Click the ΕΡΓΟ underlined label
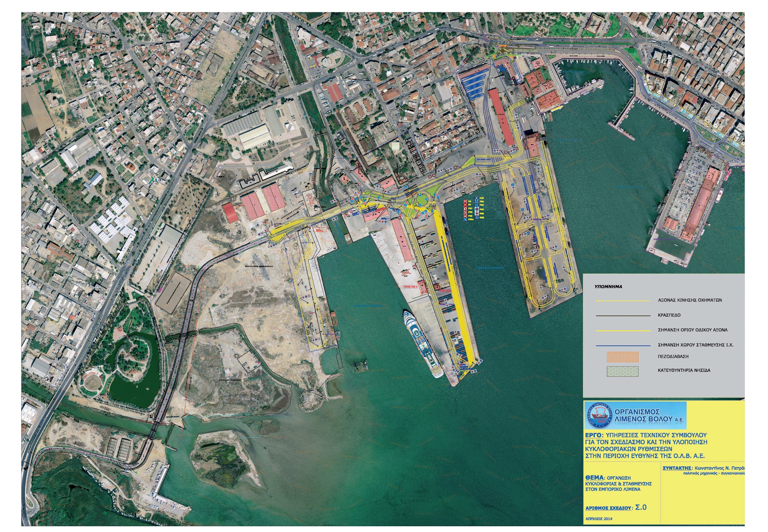The image size is (768, 532). 594,435
